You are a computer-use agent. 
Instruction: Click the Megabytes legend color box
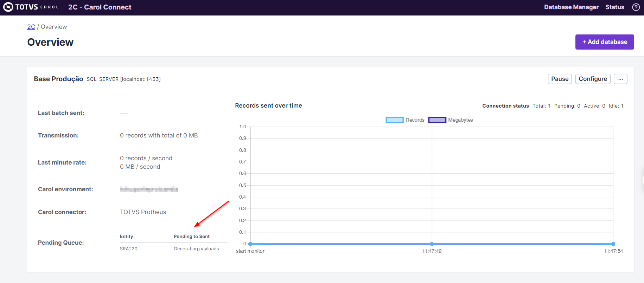point(437,120)
